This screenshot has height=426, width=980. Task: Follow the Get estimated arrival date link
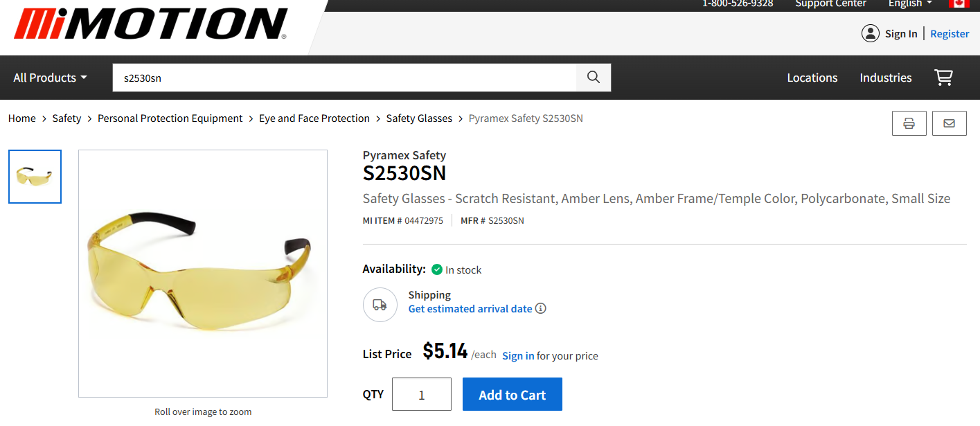(x=470, y=308)
